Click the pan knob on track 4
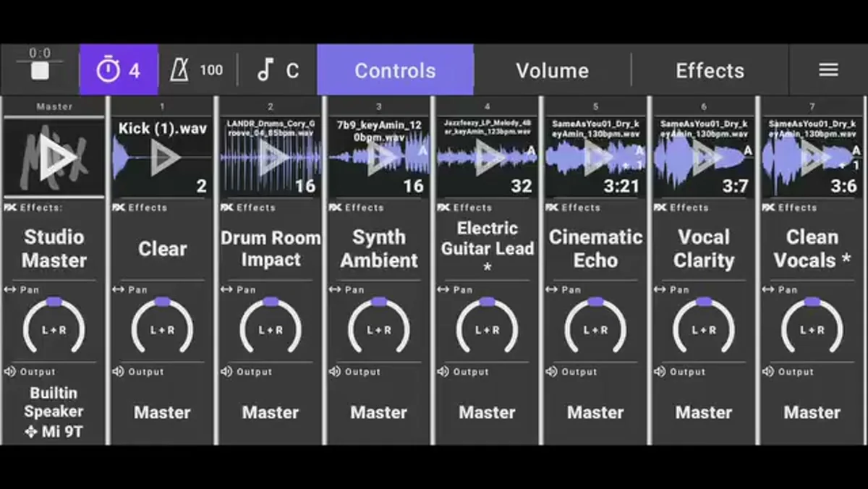This screenshot has width=868, height=489. (x=488, y=326)
